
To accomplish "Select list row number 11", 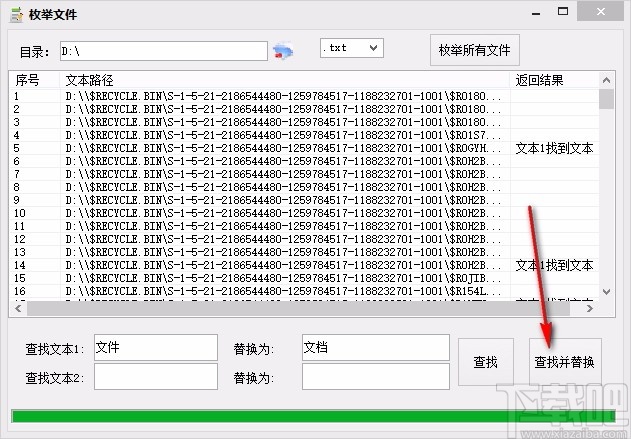I will pyautogui.click(x=304, y=226).
